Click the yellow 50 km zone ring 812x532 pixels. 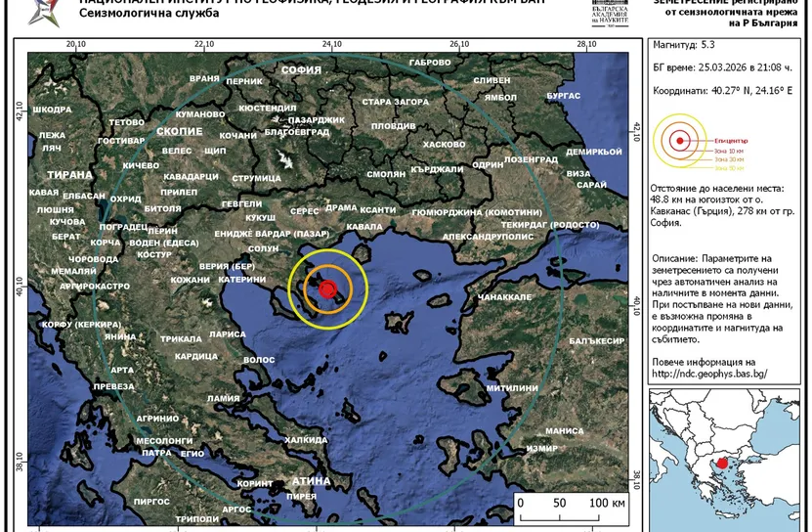point(366,288)
